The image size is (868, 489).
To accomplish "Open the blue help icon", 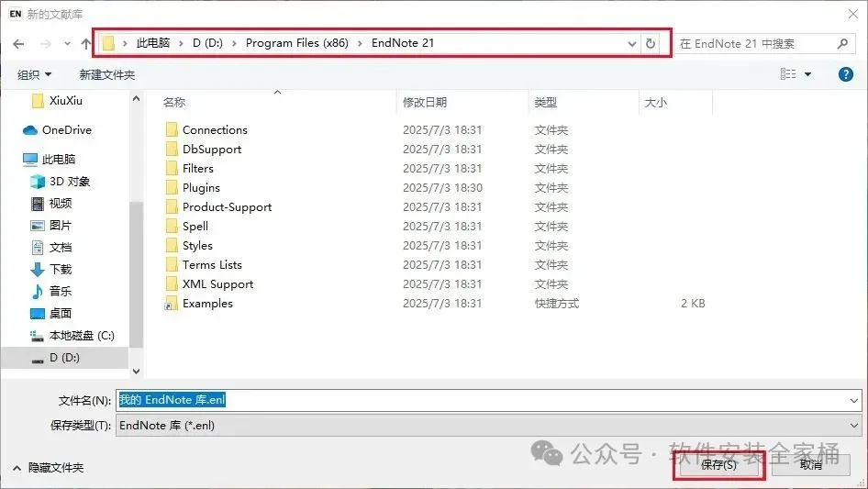I will [x=845, y=73].
